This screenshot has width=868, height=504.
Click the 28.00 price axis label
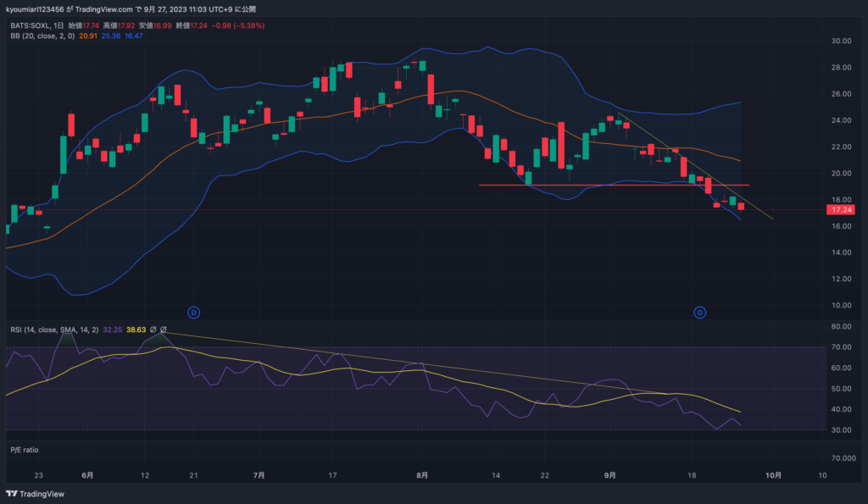click(x=841, y=68)
